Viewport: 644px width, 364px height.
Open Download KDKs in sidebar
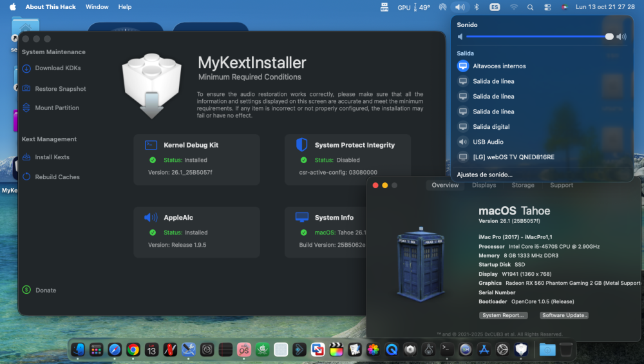[52, 68]
